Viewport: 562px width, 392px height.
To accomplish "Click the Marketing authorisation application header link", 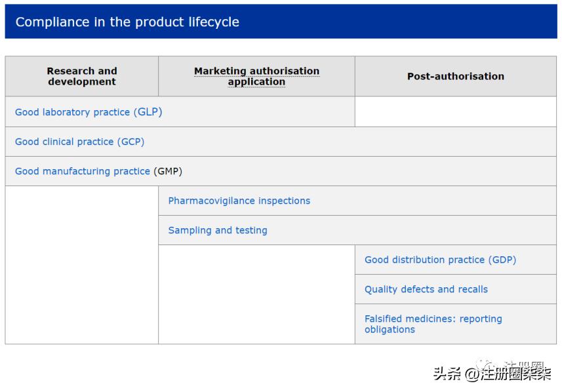I will (256, 76).
